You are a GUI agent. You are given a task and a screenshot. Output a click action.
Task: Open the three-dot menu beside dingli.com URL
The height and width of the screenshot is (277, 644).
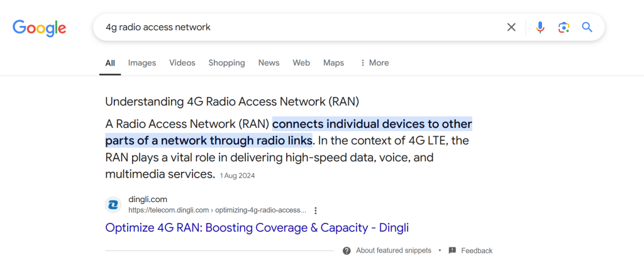click(x=316, y=210)
